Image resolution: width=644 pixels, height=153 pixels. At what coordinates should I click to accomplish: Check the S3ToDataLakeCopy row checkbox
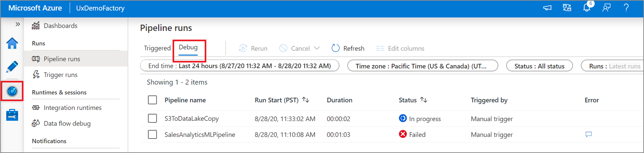coord(152,119)
